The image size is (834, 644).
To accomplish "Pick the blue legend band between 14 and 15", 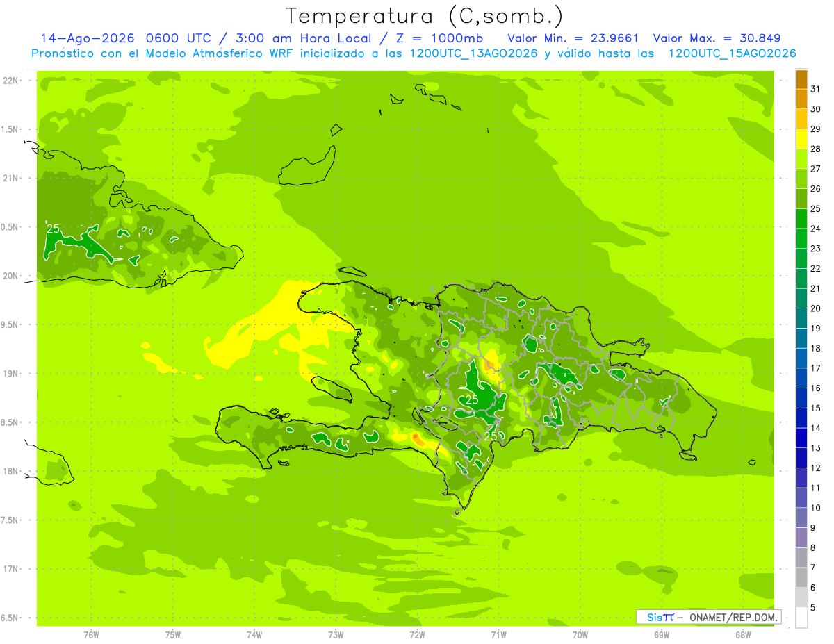I will click(801, 418).
